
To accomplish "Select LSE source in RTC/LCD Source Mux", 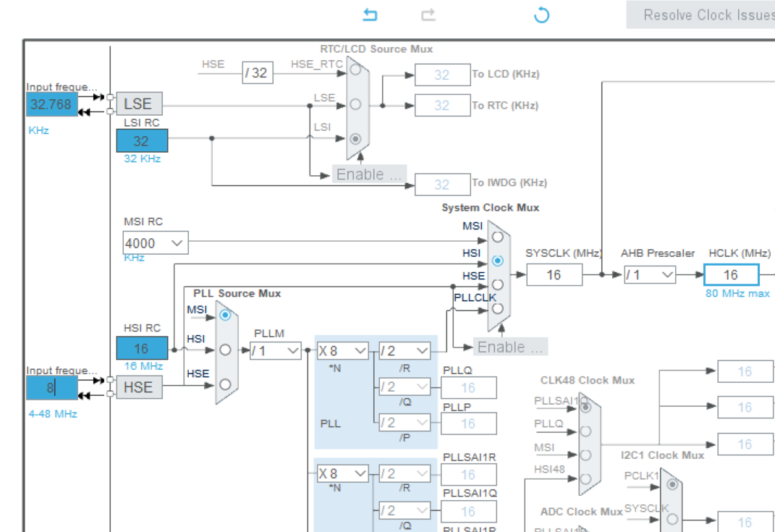I will [355, 104].
